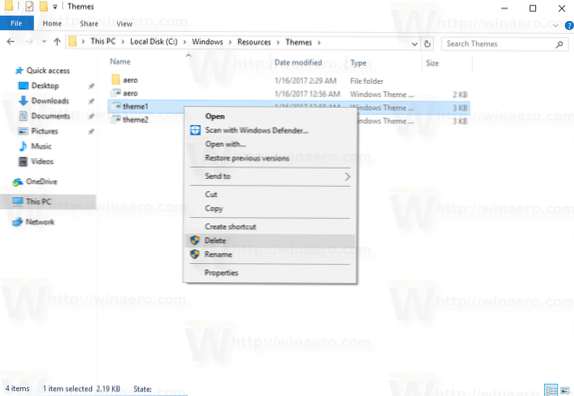Choose Open with... from context menu
The height and width of the screenshot is (396, 574).
coord(225,144)
